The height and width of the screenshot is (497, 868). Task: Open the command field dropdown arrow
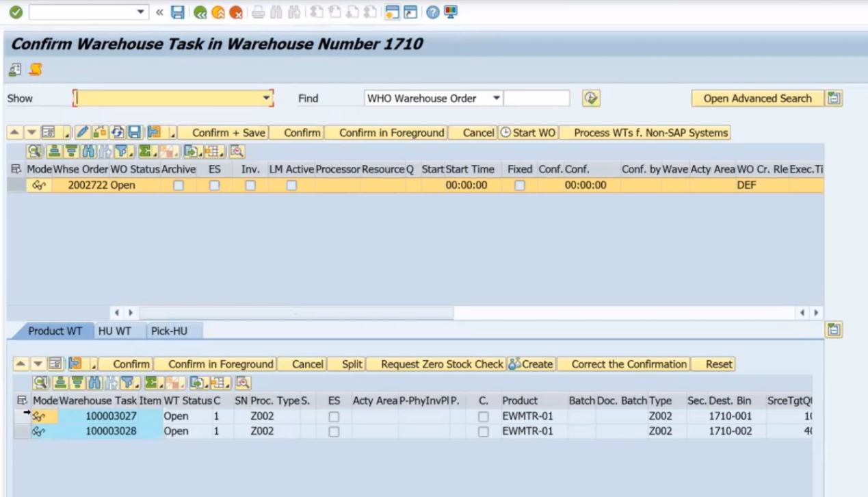point(141,12)
